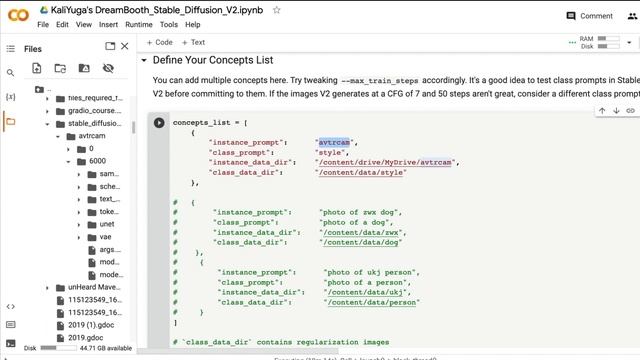Viewport: 640px width, 360px height.
Task: Mount Google Drive from the Files toolbar
Action: tap(84, 68)
